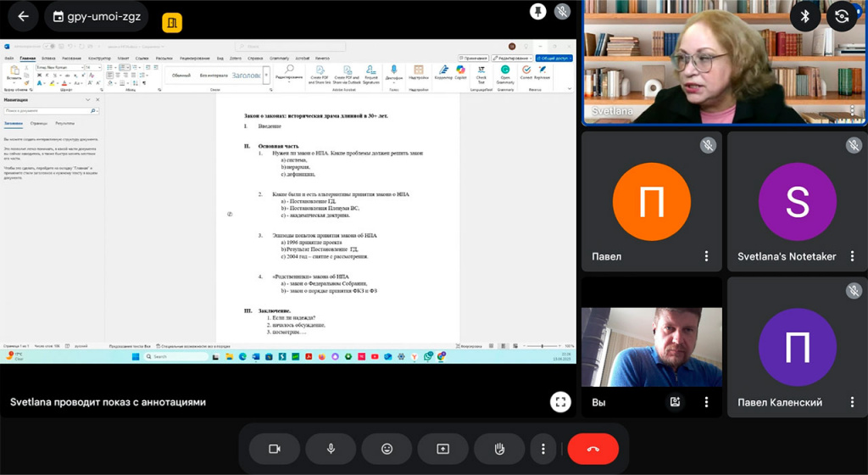
Task: Open Редактирование mode dropdown in Word
Action: tap(511, 59)
